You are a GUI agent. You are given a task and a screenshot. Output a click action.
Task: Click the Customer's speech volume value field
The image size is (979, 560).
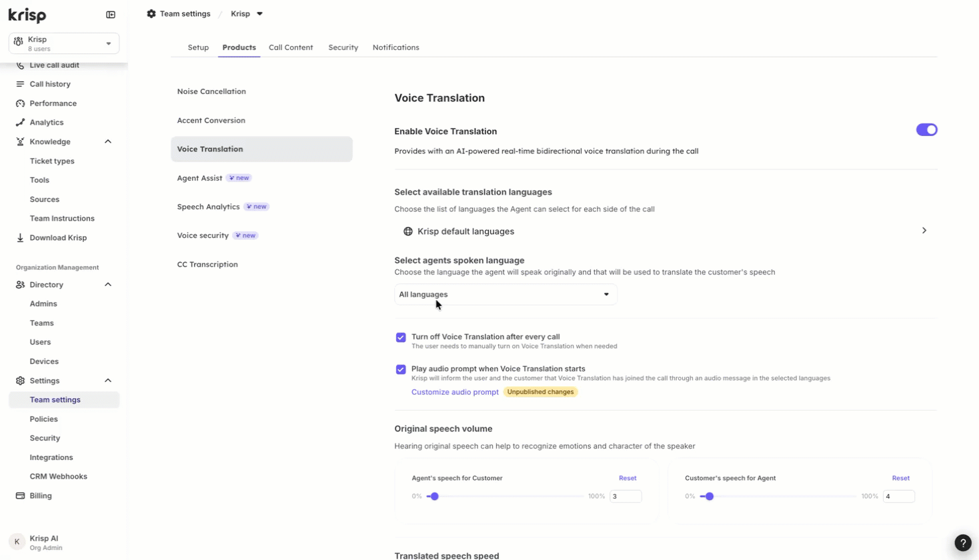pyautogui.click(x=899, y=497)
